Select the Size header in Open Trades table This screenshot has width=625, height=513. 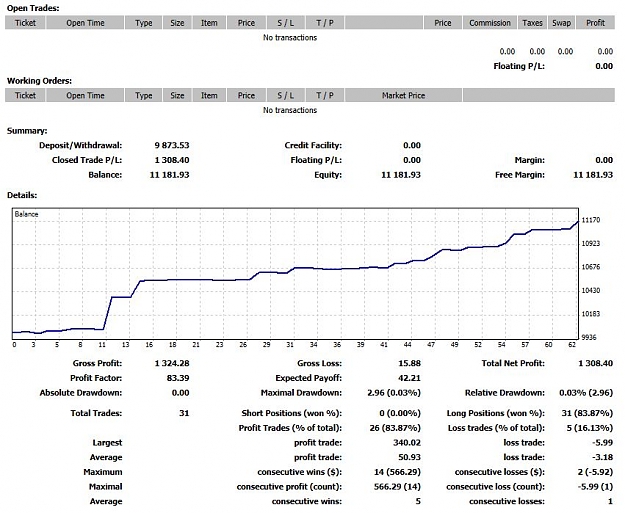177,23
